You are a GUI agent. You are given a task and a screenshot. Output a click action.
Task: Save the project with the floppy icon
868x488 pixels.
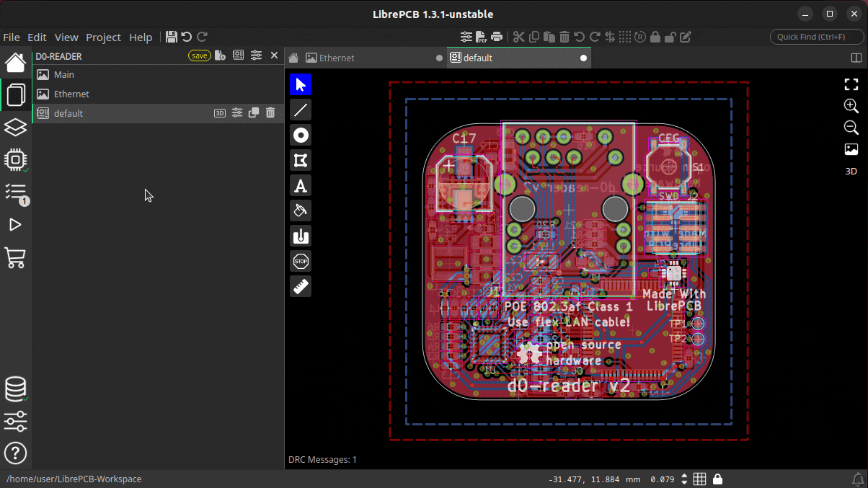[x=171, y=37]
